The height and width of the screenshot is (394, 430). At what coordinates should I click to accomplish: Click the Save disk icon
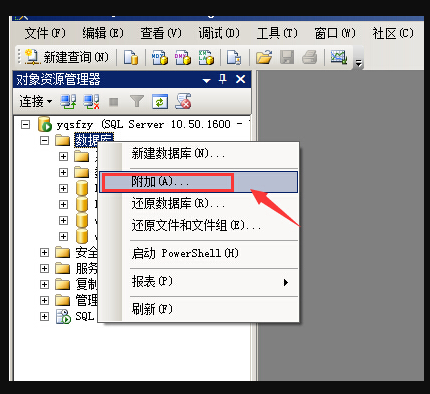[287, 57]
